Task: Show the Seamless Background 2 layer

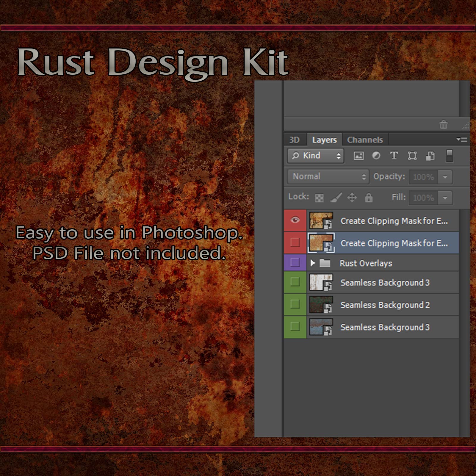Action: coord(295,304)
